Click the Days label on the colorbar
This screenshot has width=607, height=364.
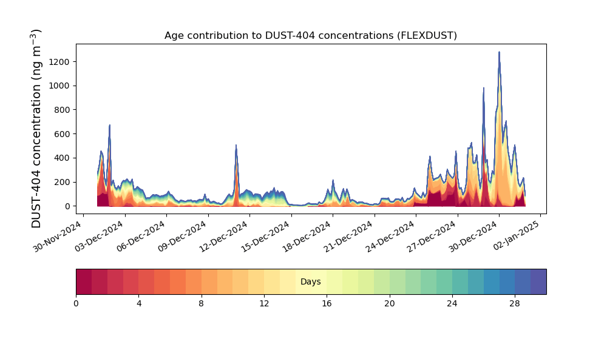[x=310, y=281]
